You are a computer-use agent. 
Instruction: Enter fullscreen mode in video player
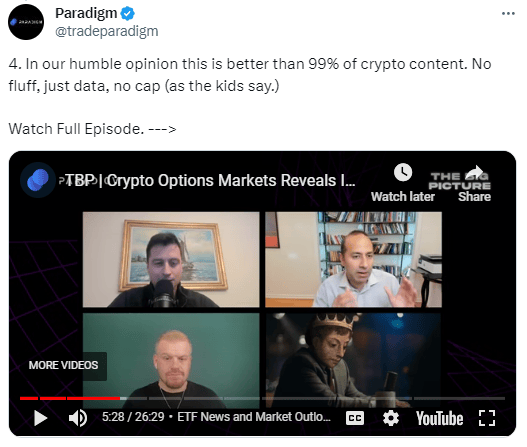coord(487,418)
